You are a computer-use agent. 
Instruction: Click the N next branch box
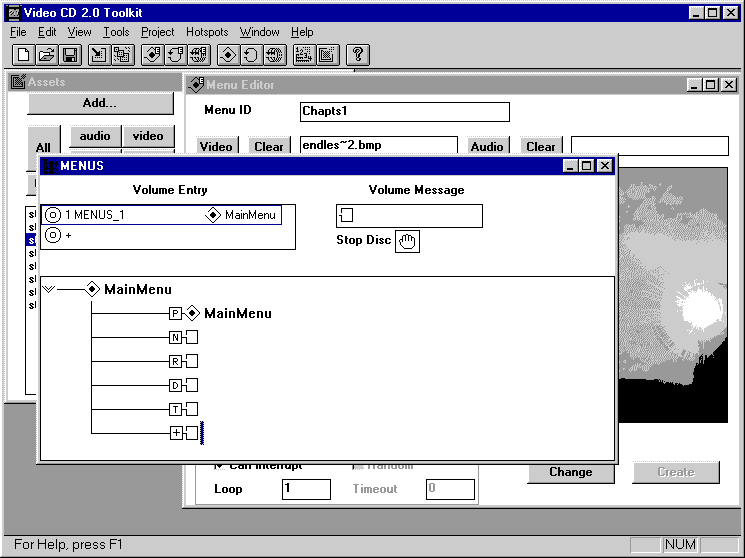175,337
